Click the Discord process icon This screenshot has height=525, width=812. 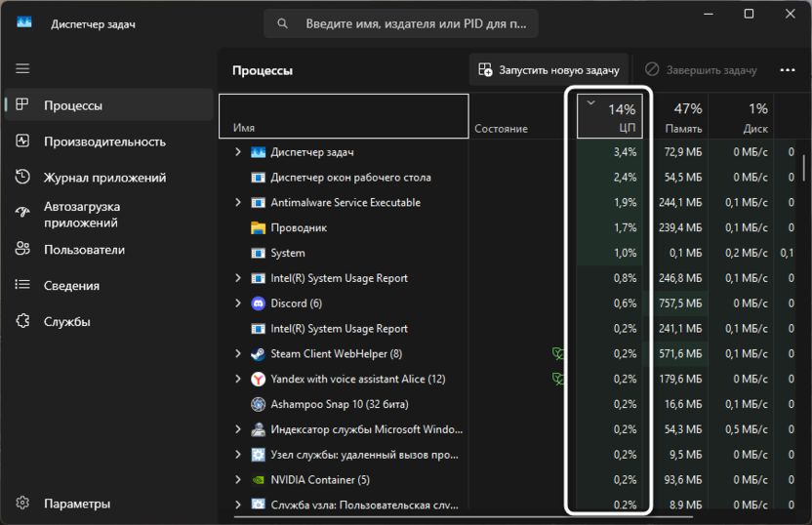pyautogui.click(x=258, y=303)
